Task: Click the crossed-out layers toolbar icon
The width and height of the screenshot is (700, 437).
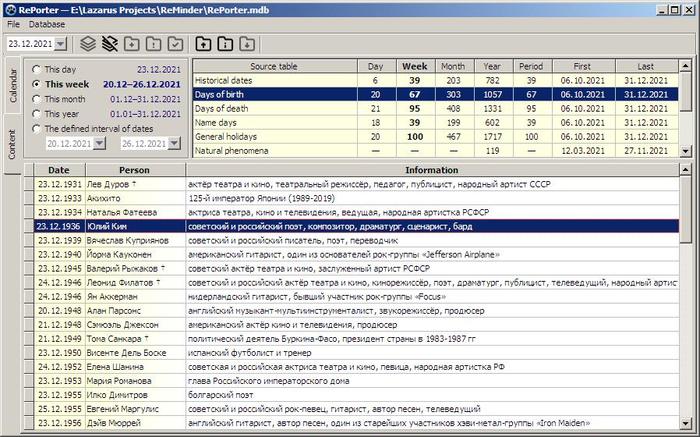Action: pos(110,44)
